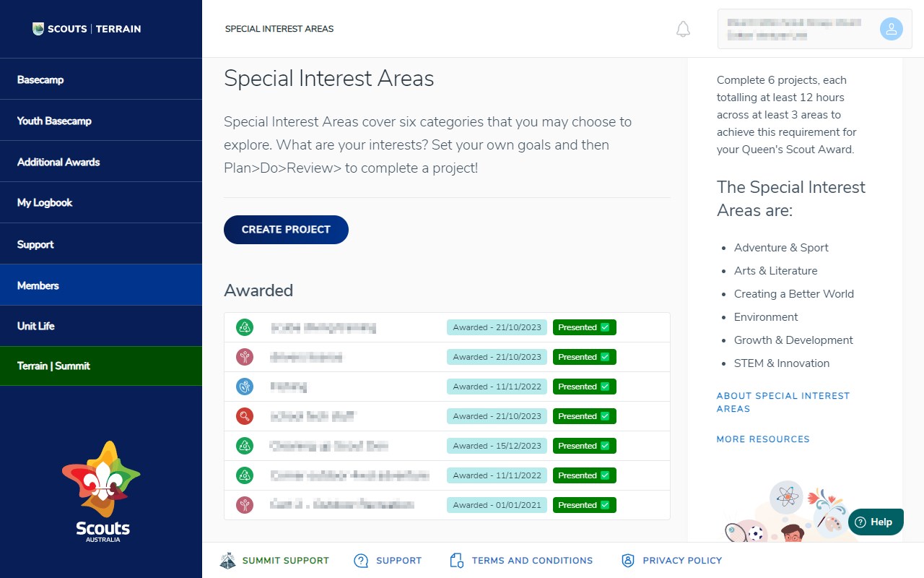Open Youth Basecamp in the sidebar
924x578 pixels.
[x=101, y=121]
